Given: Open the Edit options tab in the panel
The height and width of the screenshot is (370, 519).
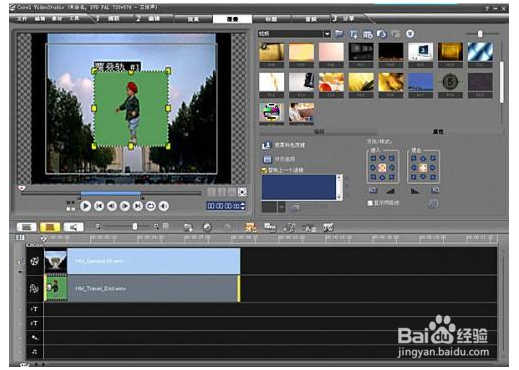Looking at the screenshot, I should (319, 132).
